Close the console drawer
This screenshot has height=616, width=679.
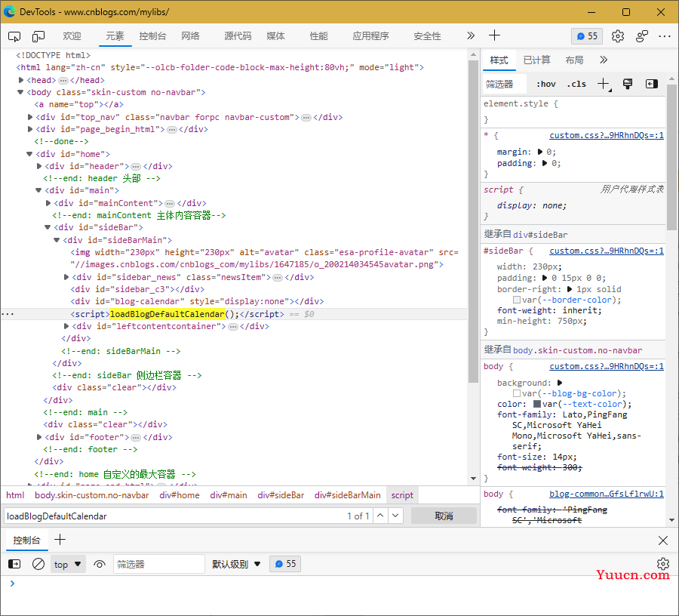[663, 541]
